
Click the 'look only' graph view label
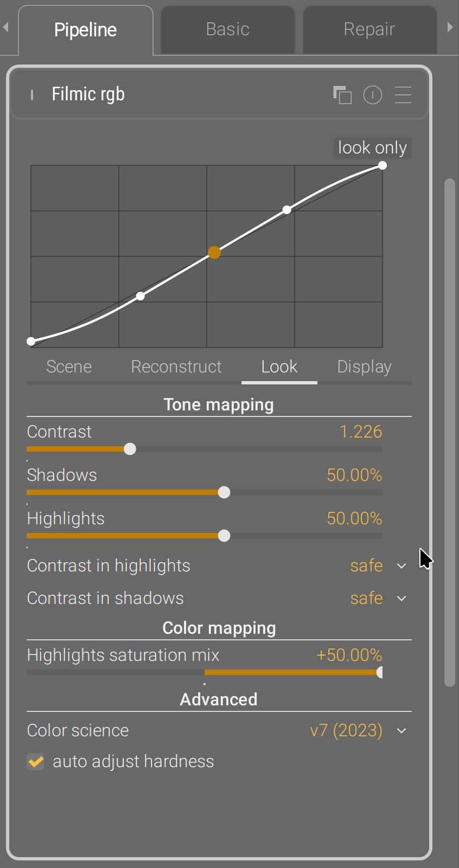(372, 147)
